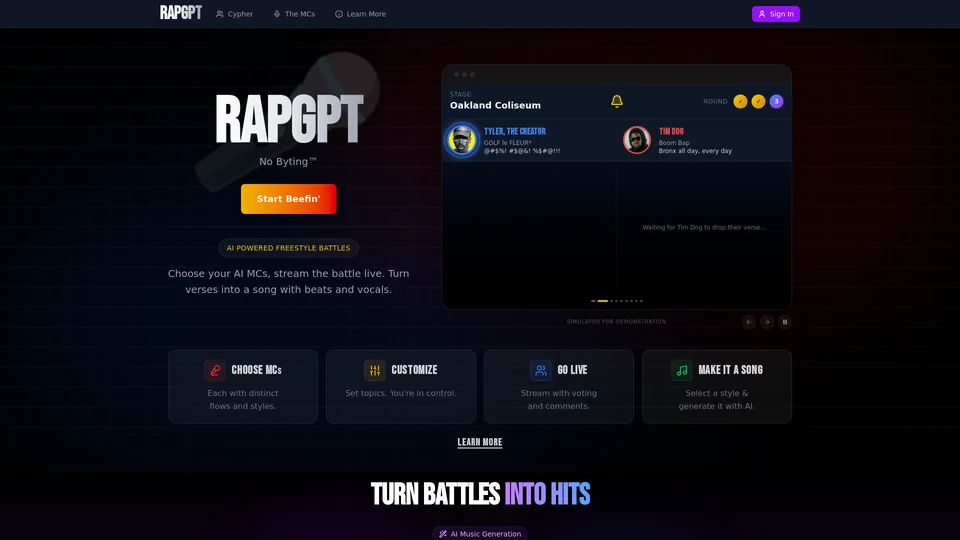Click the Customize sliders icon
The image size is (960, 540).
click(375, 370)
